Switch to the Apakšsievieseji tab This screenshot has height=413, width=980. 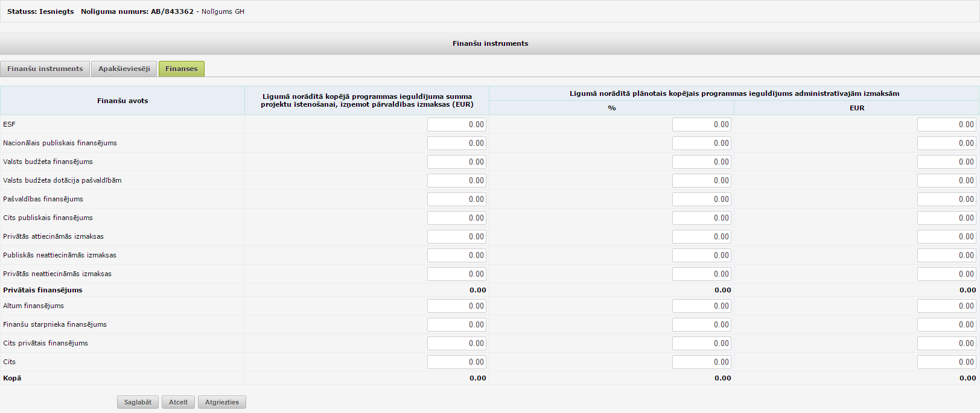tap(124, 69)
